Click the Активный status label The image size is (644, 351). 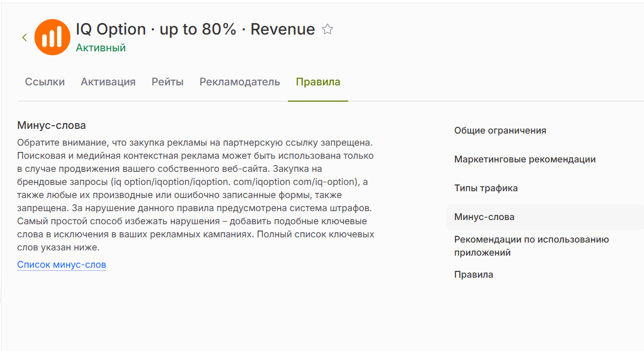pyautogui.click(x=101, y=48)
